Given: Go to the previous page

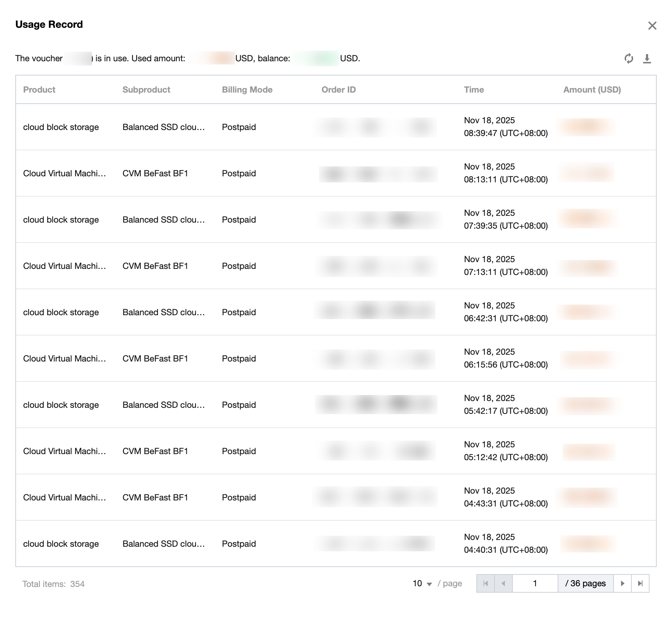Looking at the screenshot, I should [x=503, y=583].
